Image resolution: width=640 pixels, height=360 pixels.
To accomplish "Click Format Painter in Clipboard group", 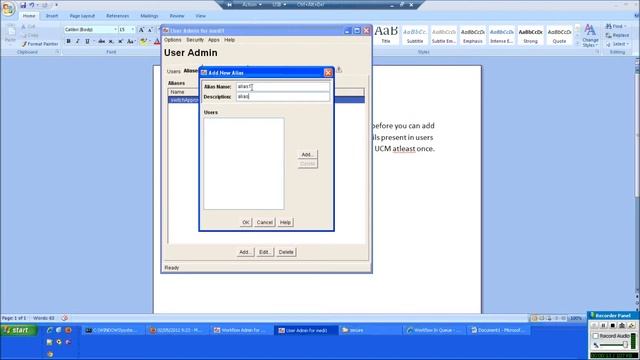I will pos(40,44).
